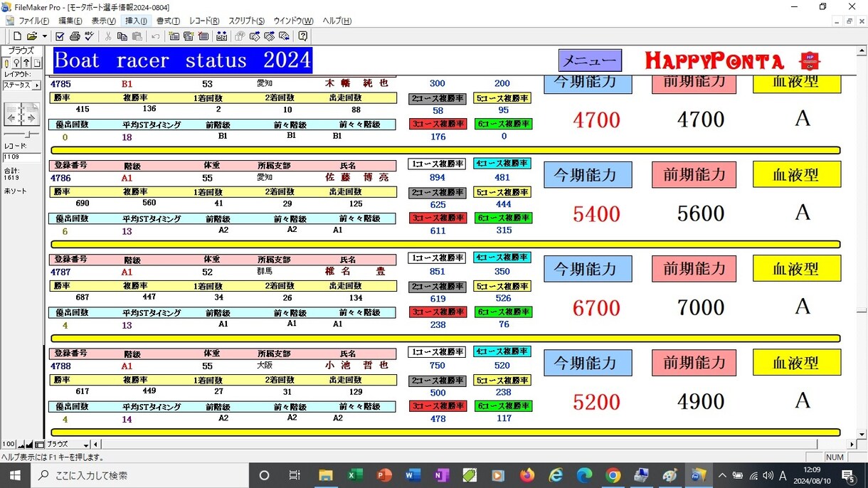
Task: Create a new database file from toolbar
Action: pos(17,36)
